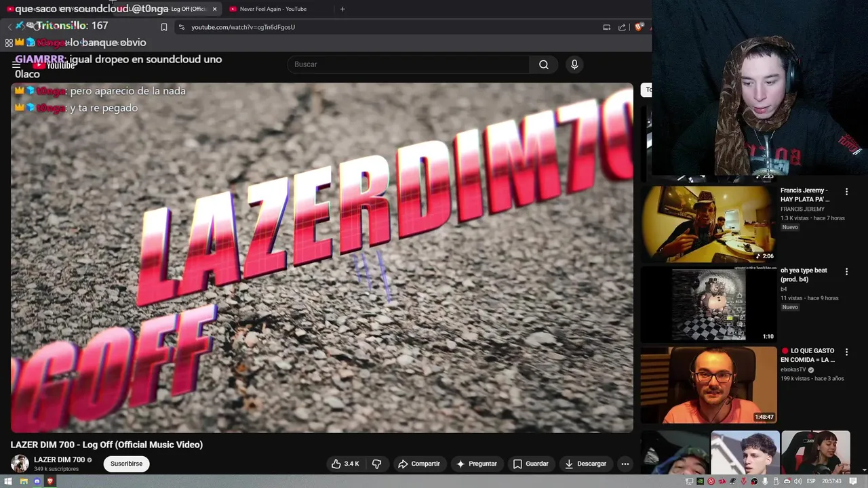Open Windows Start button
The image size is (868, 488).
click(x=9, y=481)
